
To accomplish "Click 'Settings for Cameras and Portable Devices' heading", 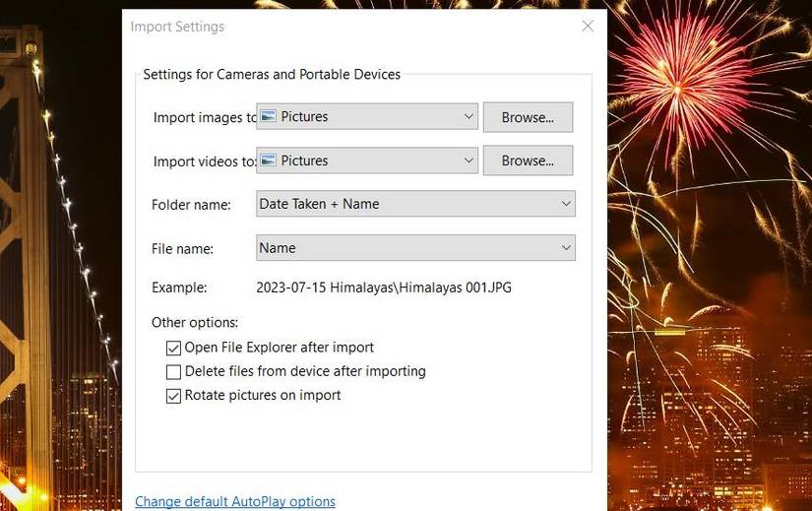I will (x=272, y=74).
